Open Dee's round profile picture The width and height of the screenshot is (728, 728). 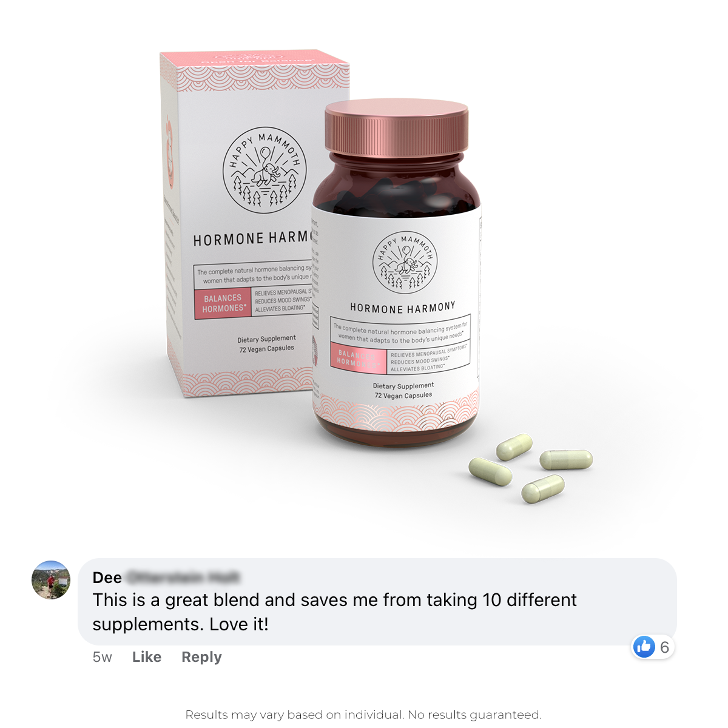click(51, 580)
